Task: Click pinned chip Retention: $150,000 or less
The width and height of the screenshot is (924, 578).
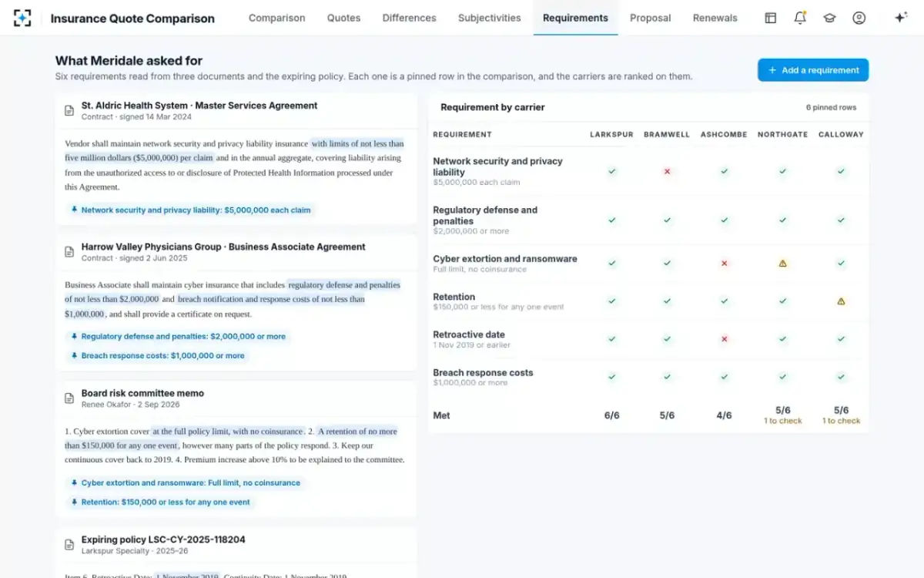Action: (x=160, y=502)
